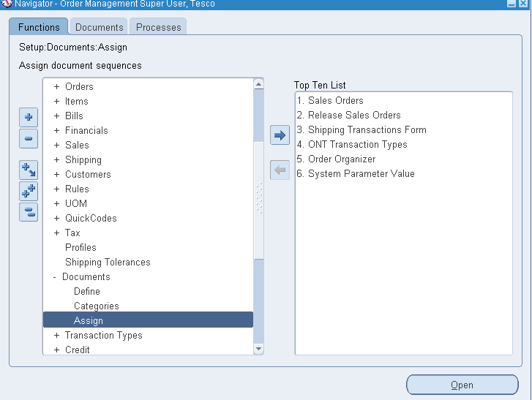Add selection to Top Ten List arrow

click(280, 135)
